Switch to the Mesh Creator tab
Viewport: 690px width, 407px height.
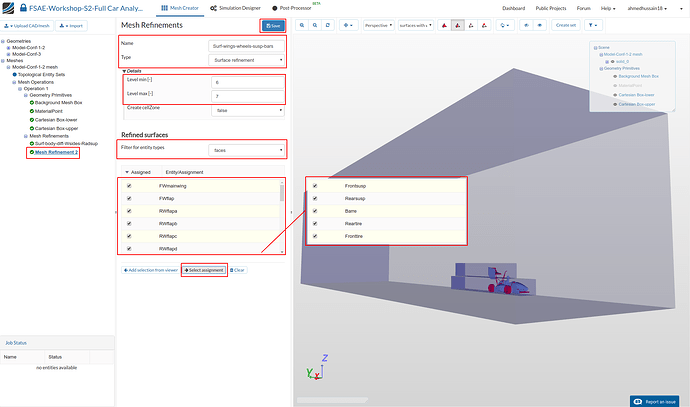180,8
